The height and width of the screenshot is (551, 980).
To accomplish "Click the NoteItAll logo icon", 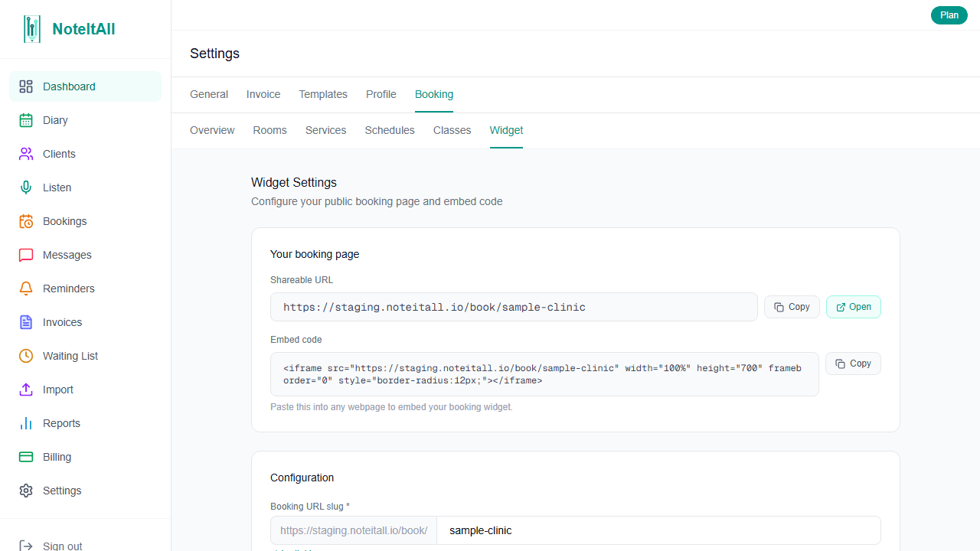I will [31, 29].
